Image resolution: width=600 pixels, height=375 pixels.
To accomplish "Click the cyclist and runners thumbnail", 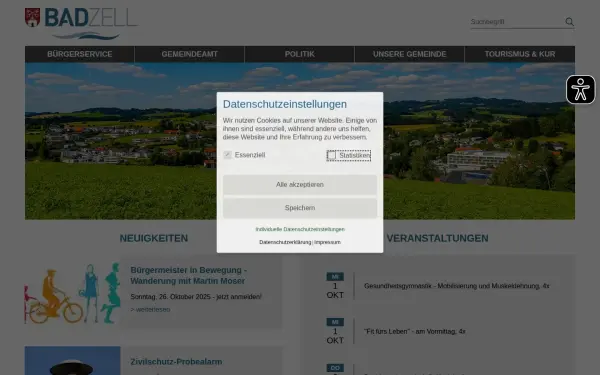I will point(72,293).
